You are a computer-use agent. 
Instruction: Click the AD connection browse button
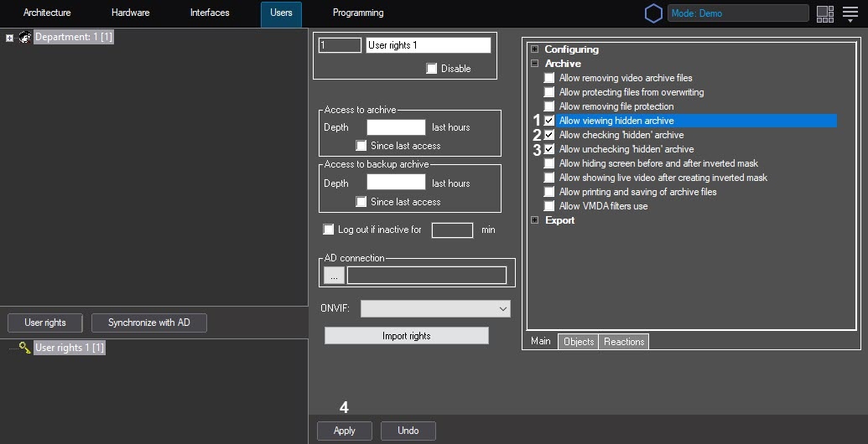pos(334,275)
